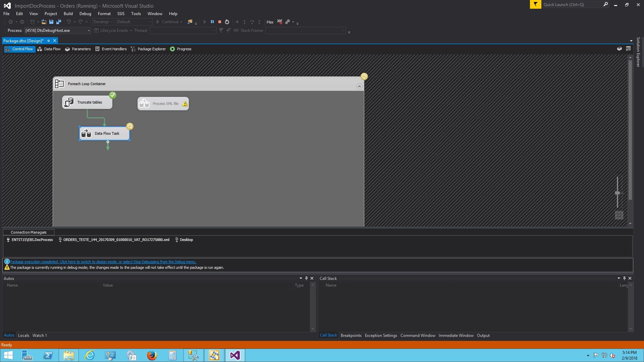Select the Data Flow Task icon
The width and height of the screenshot is (644, 362).
[86, 133]
